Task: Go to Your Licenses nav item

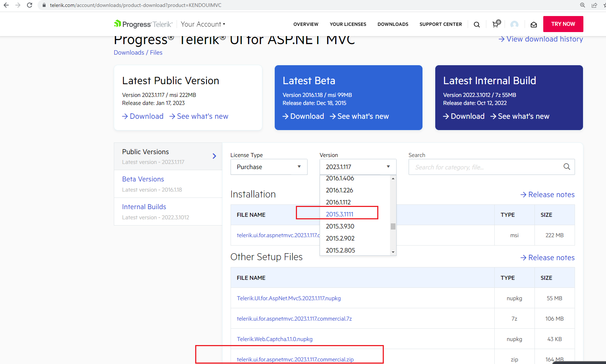Action: coord(348,24)
